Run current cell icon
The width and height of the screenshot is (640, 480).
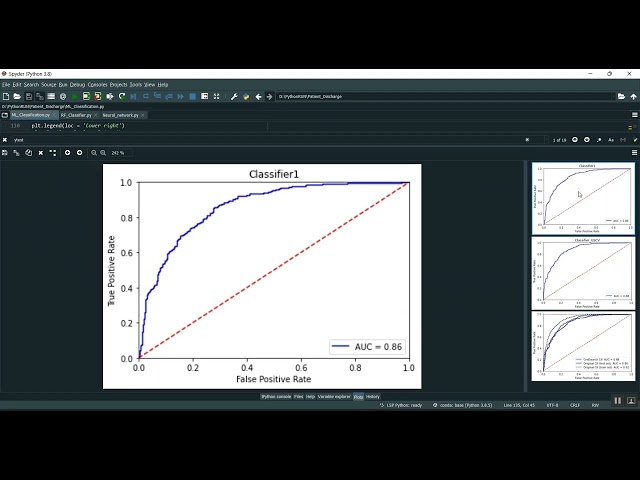(x=86, y=96)
